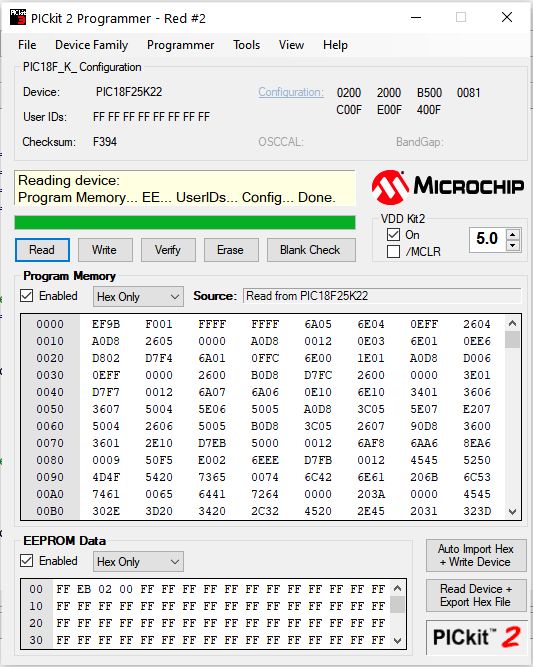Viewport: 533px width, 667px height.
Task: Click EEPROM address row 20
Action: coord(36,623)
